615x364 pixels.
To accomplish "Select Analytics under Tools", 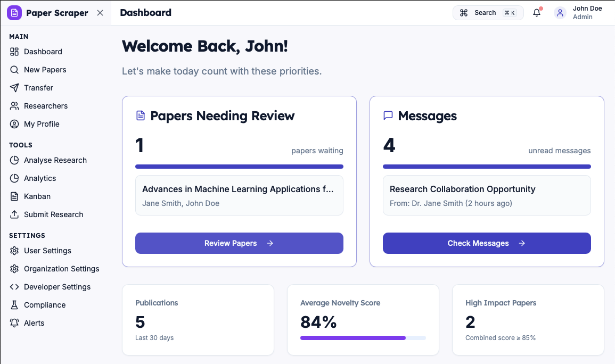I will click(39, 178).
